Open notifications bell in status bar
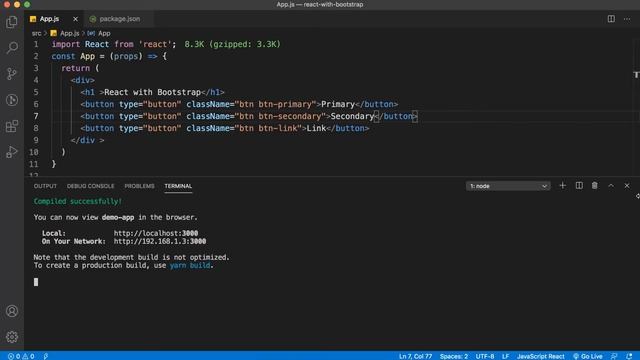 pos(629,356)
